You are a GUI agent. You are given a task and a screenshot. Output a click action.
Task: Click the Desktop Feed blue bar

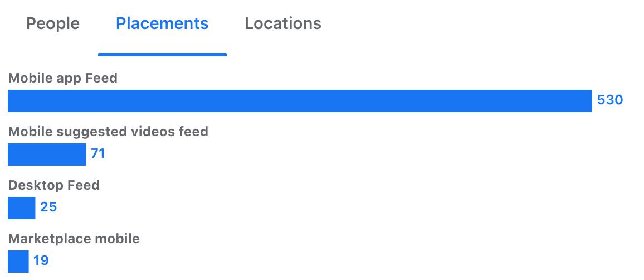point(21,207)
